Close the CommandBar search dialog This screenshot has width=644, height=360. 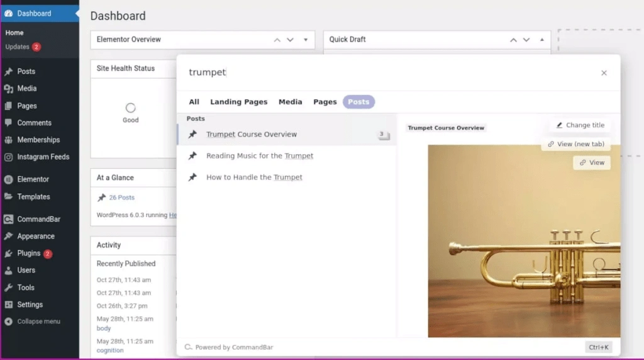click(604, 73)
